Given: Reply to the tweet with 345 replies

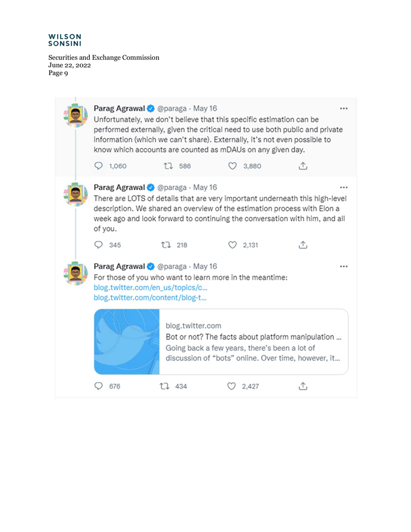Looking at the screenshot, I should click(99, 245).
